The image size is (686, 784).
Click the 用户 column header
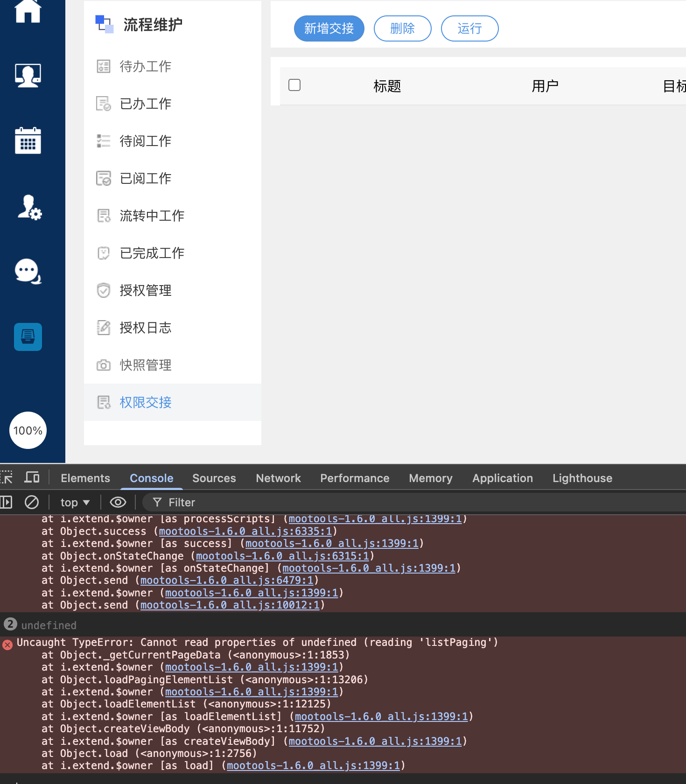click(545, 86)
